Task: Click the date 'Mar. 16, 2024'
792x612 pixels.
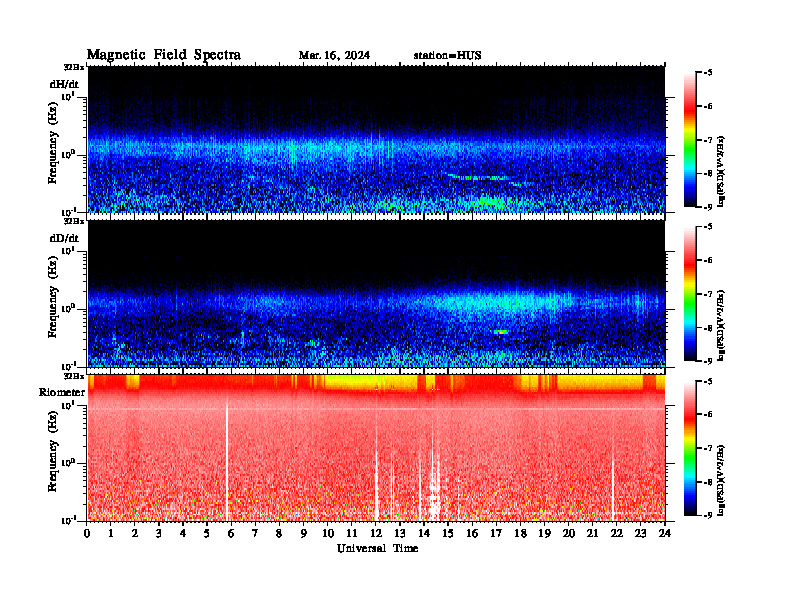Action: (x=334, y=56)
